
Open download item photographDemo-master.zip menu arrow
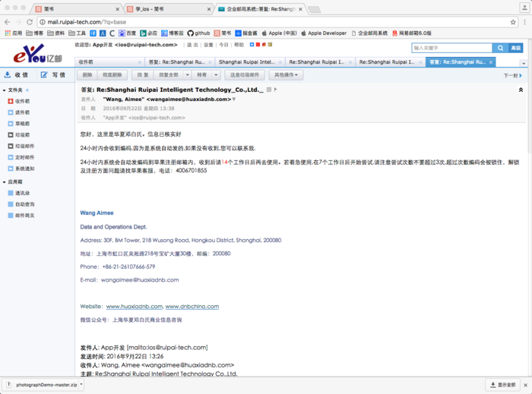pyautogui.click(x=81, y=385)
